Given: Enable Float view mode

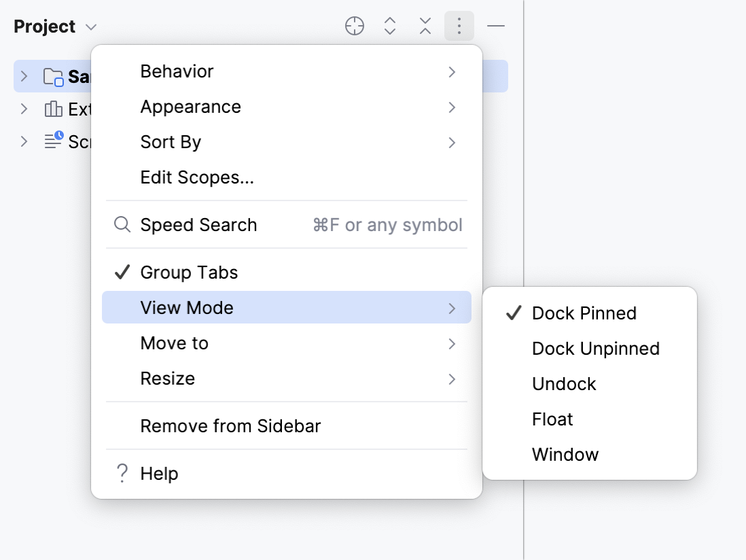Looking at the screenshot, I should coord(552,419).
